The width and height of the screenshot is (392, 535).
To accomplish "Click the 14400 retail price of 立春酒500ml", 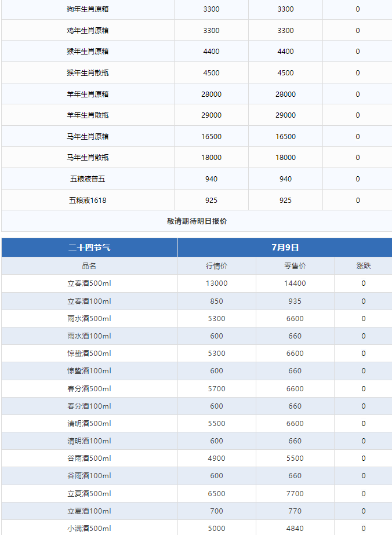I will 295,283.
